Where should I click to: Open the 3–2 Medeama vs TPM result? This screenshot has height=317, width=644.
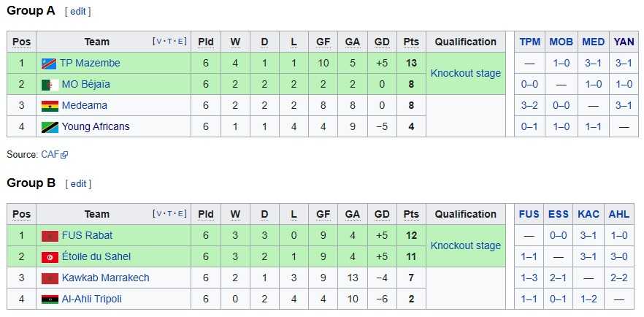[529, 105]
